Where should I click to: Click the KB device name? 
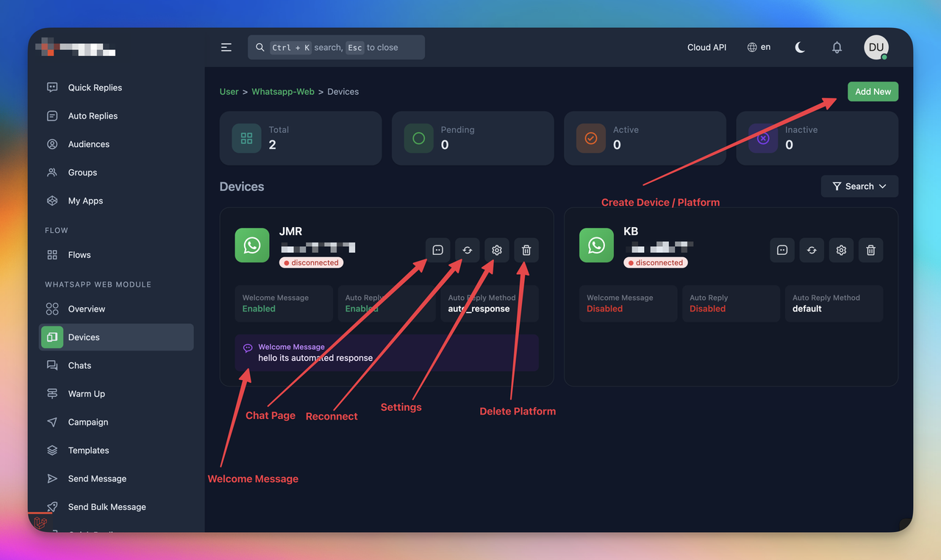click(631, 231)
